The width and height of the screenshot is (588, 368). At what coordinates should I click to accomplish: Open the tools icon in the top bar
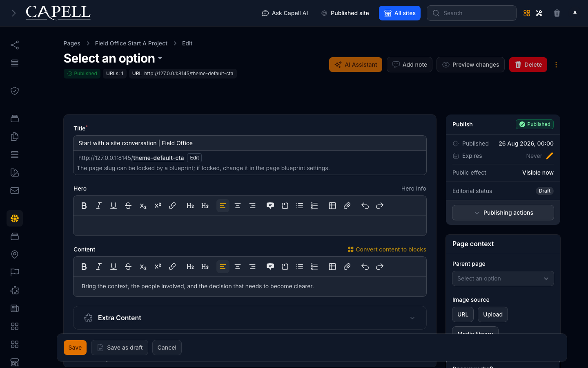pos(539,13)
